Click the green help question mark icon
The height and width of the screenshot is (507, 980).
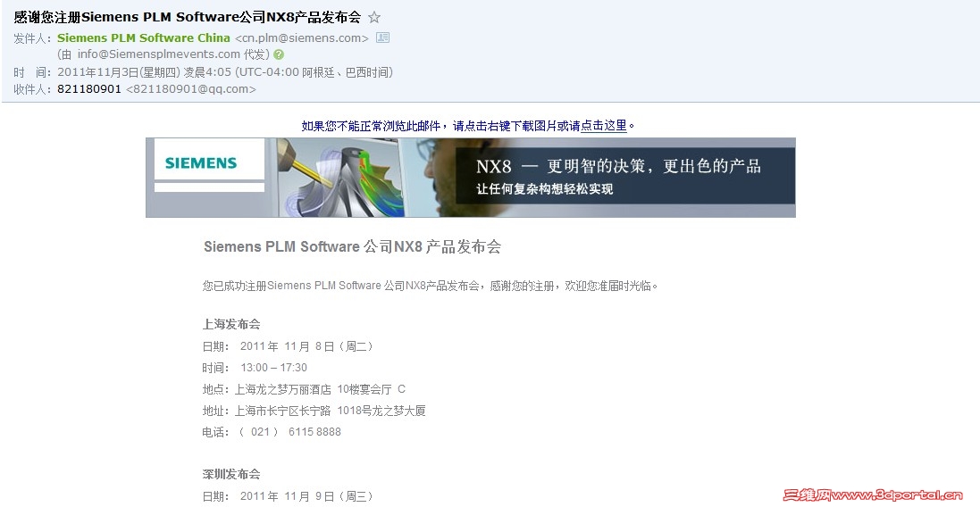coord(279,54)
